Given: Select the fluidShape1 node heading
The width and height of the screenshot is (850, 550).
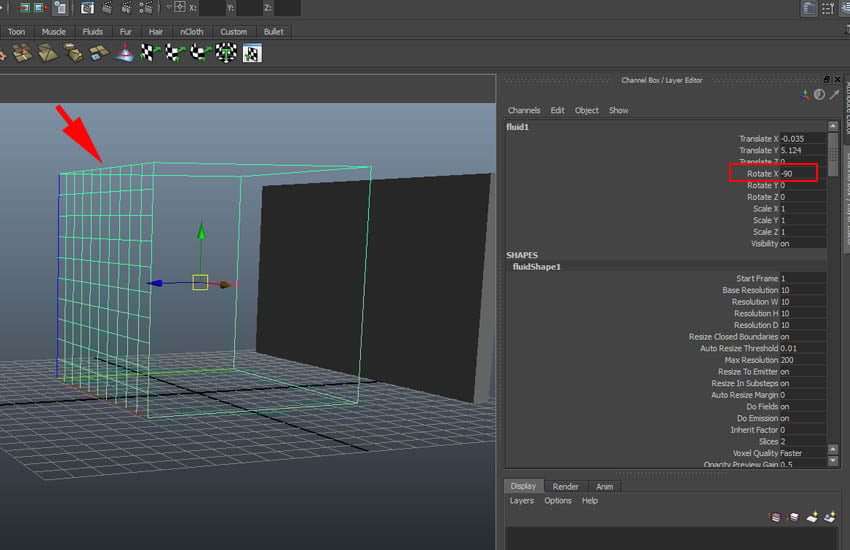Looking at the screenshot, I should coord(537,267).
